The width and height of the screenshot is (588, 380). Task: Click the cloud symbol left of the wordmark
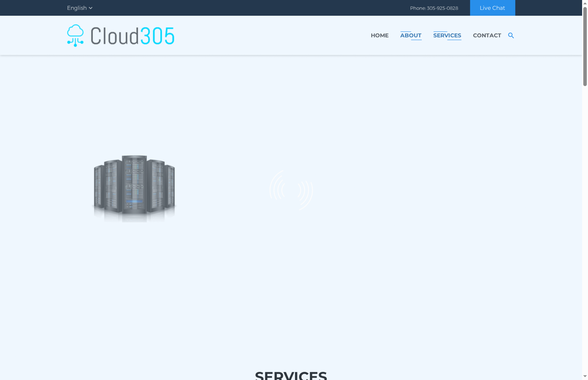[75, 35]
